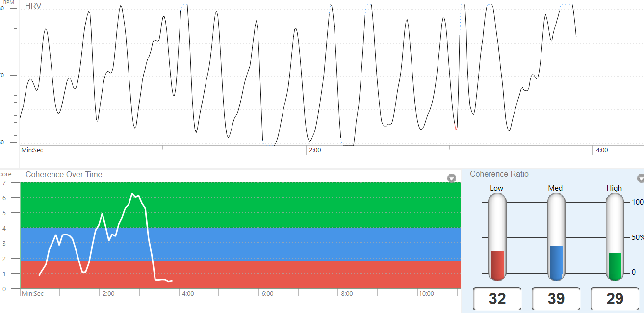Click 6:00 on the coherence time axis
Screen dimensions: 644x313
coord(267,294)
